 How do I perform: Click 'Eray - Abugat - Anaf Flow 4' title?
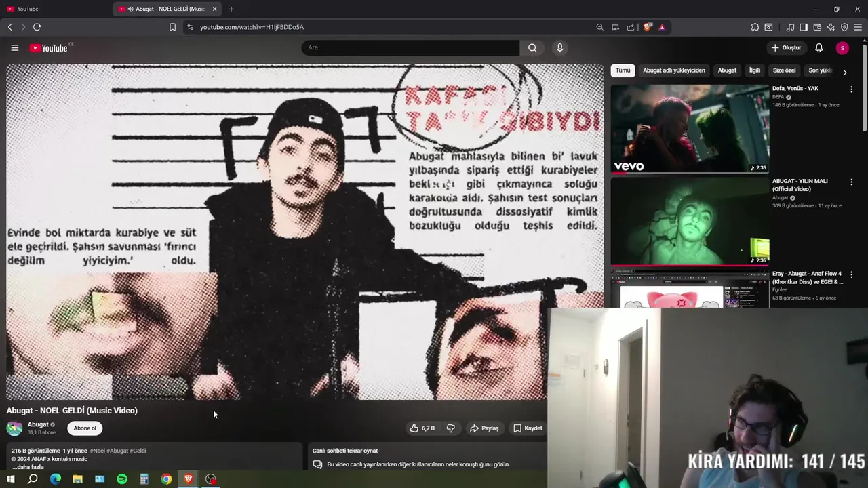[x=808, y=278]
